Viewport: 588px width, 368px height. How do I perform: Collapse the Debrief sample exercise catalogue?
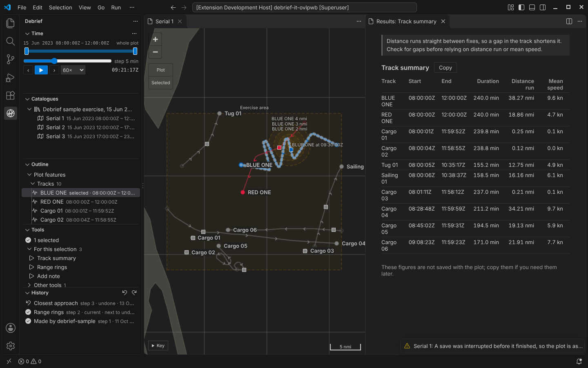(29, 109)
